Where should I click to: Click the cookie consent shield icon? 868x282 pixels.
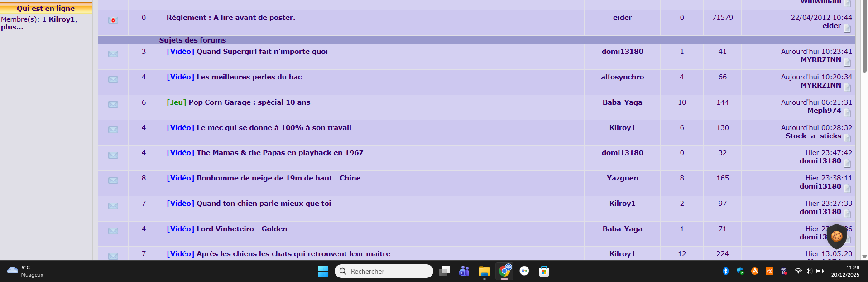click(x=836, y=236)
